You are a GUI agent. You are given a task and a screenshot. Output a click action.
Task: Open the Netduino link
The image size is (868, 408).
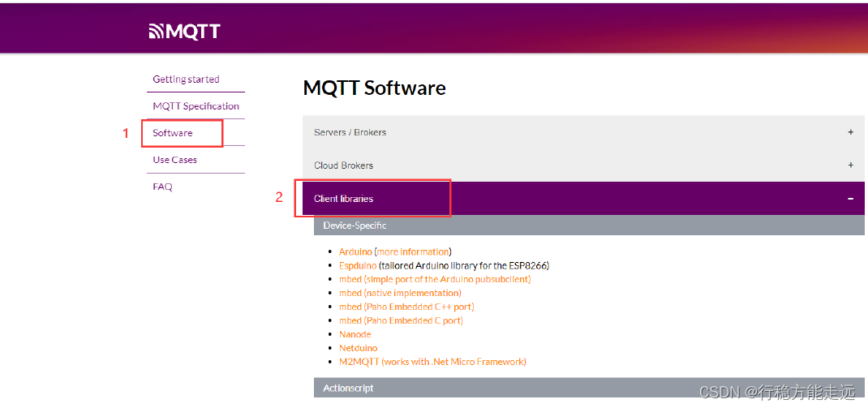pos(359,348)
